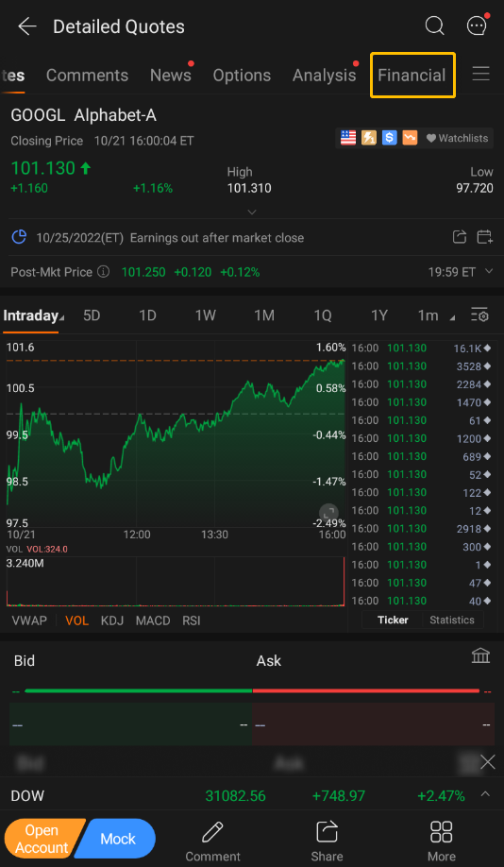Expand chart to fullscreen
This screenshot has height=867, width=504.
[x=328, y=512]
